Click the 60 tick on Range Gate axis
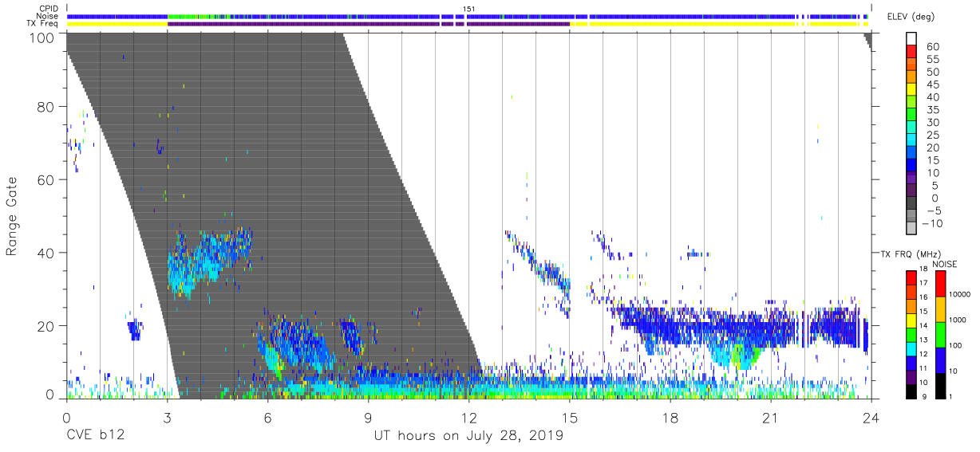Image resolution: width=980 pixels, height=452 pixels. pos(46,180)
